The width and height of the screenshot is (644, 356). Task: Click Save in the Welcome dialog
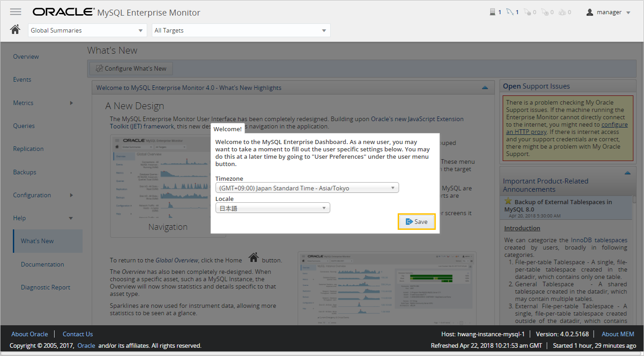coord(416,222)
